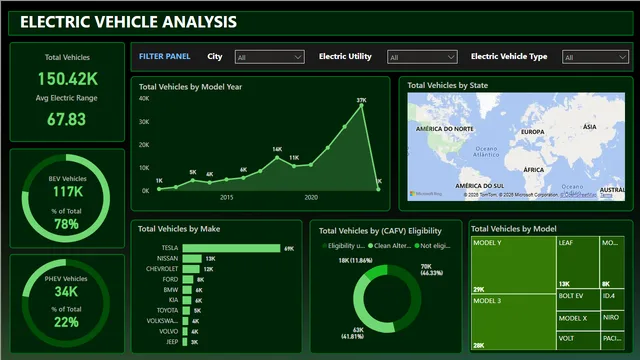The height and width of the screenshot is (360, 640).
Task: Click the BEV Vehicles 117K gauge
Action: [x=66, y=198]
